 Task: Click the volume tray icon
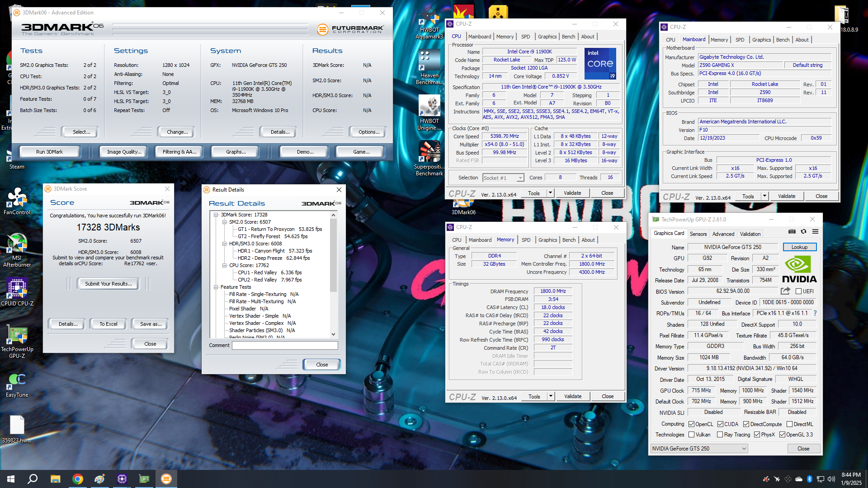[831, 479]
